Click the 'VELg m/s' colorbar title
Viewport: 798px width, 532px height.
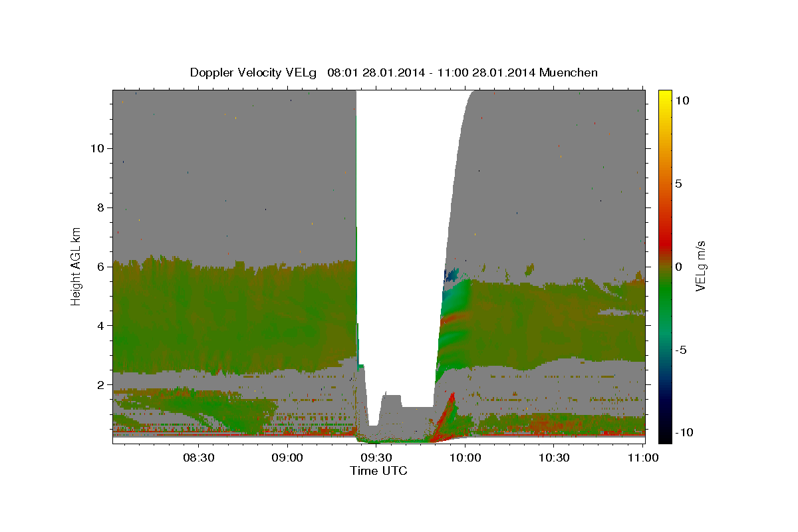coord(701,266)
